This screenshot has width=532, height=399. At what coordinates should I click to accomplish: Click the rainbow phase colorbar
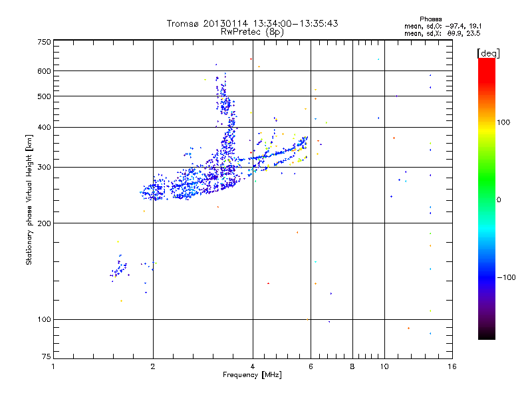coord(487,198)
